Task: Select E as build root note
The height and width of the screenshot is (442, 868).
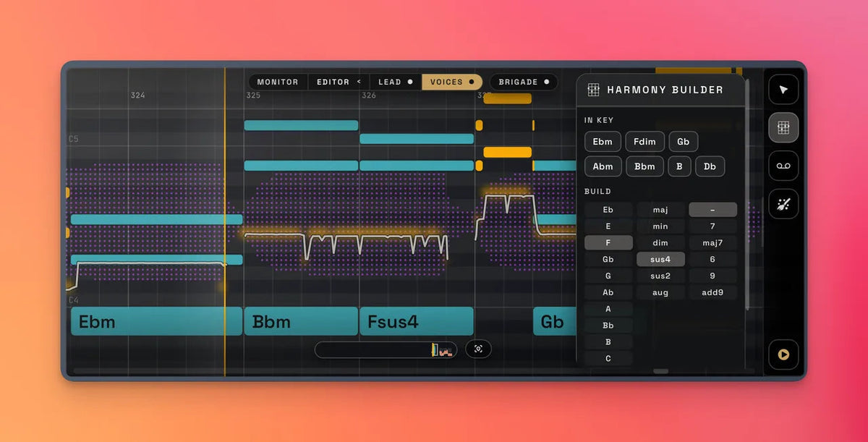Action: 608,226
